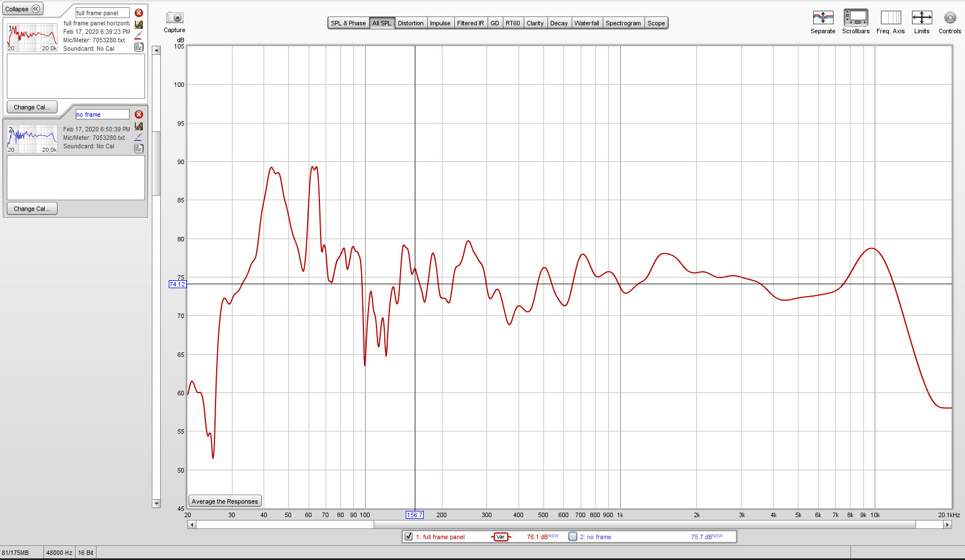
Task: Collapse the measurements side panel
Action: click(23, 9)
